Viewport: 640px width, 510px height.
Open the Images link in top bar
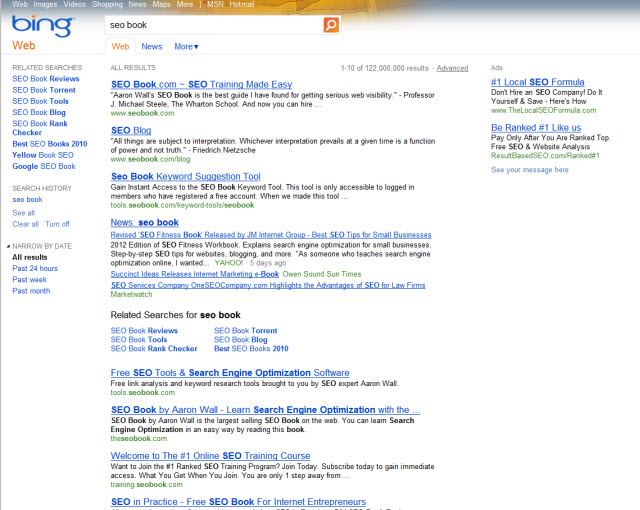45,5
